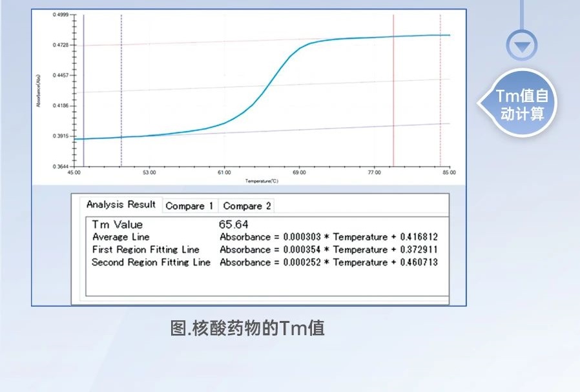Click the circular down-arrow icon
This screenshot has width=580, height=392.
coord(522,46)
